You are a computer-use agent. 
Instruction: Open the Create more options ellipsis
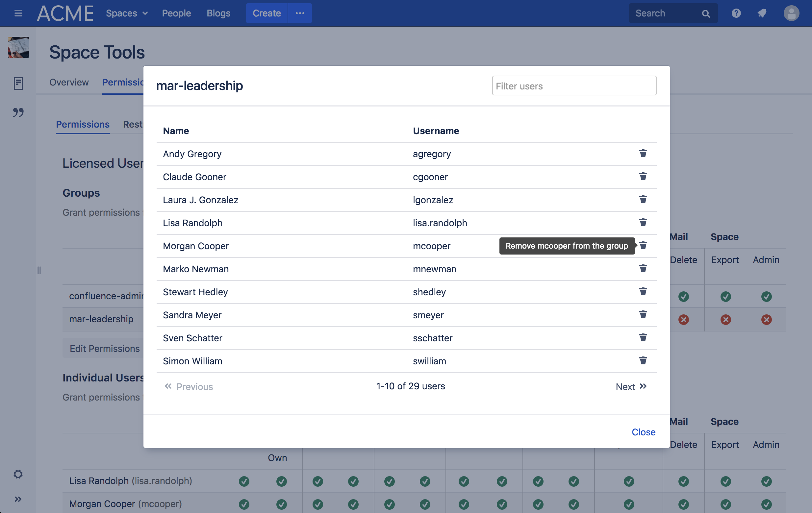300,13
